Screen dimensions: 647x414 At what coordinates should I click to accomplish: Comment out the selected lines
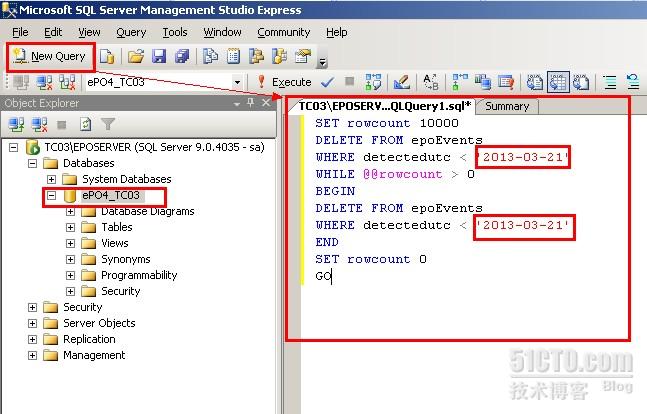coord(610,82)
